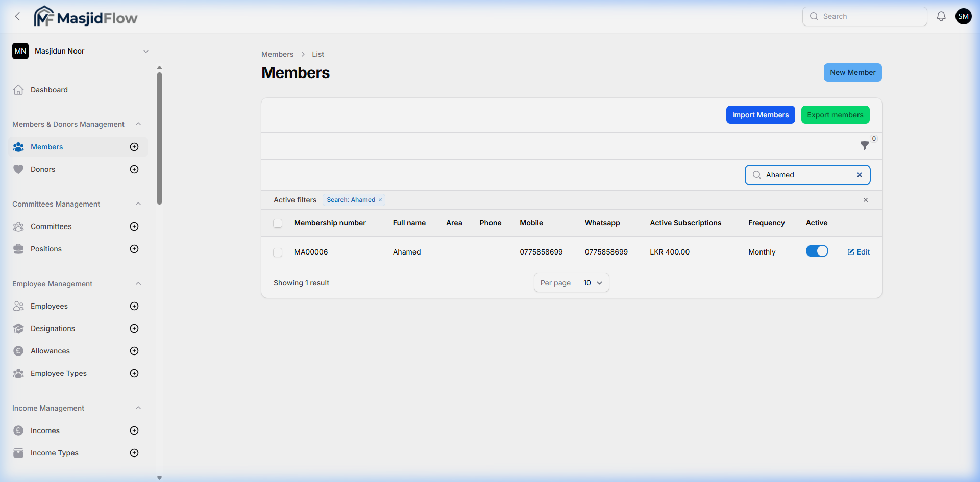Open the per page dropdown showing 10
This screenshot has height=482, width=980.
pos(592,283)
